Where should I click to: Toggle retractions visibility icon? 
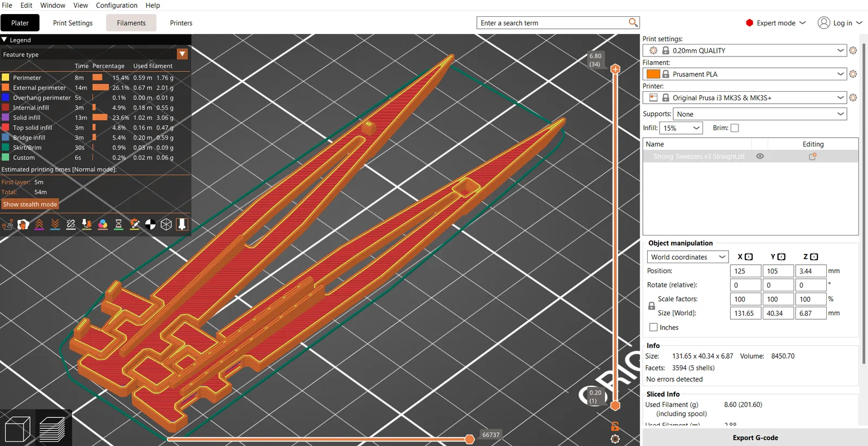[x=39, y=224]
